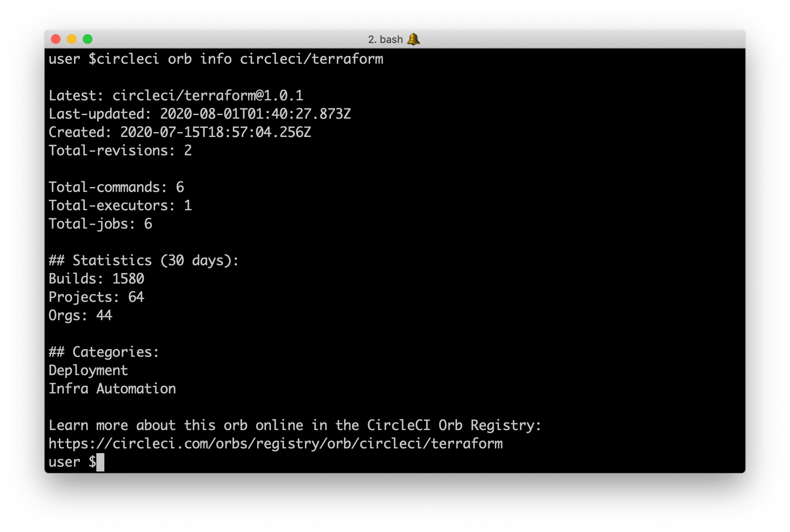
Task: Select the 'circleci/terraform@1.0.1' latest version text
Action: pos(208,96)
